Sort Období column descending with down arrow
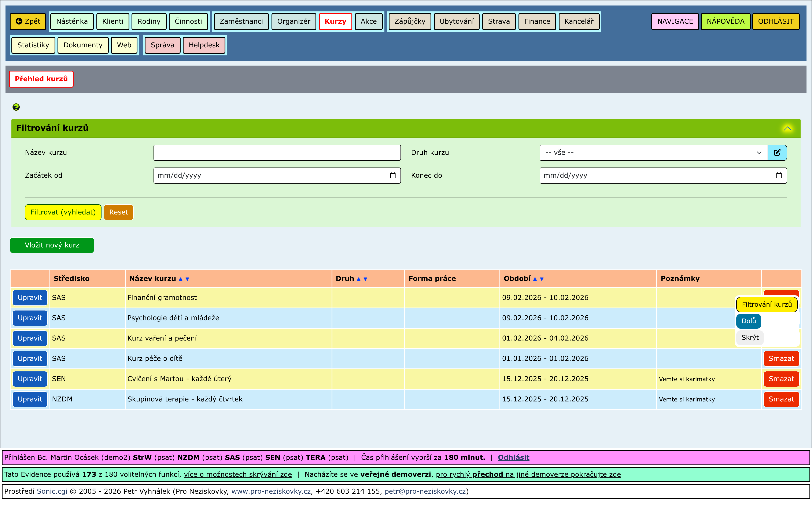812x511 pixels. point(542,279)
